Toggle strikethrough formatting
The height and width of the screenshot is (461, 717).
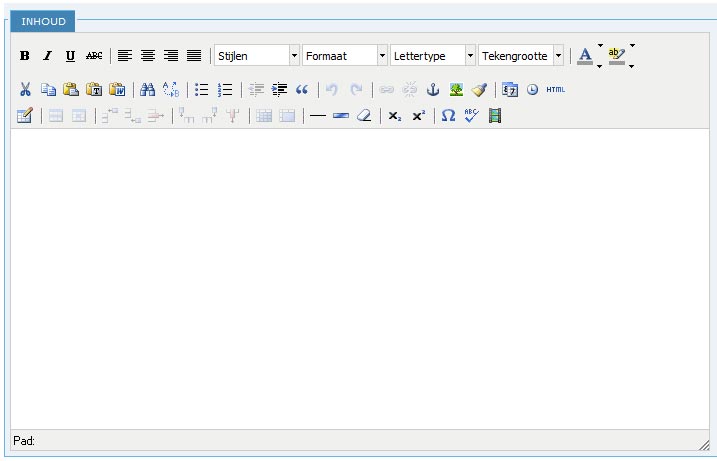(x=94, y=56)
